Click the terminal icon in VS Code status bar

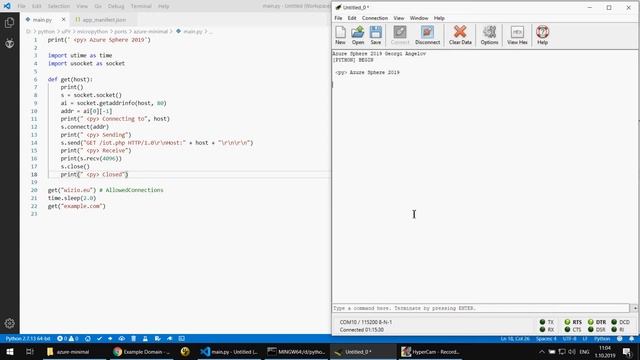(182, 339)
